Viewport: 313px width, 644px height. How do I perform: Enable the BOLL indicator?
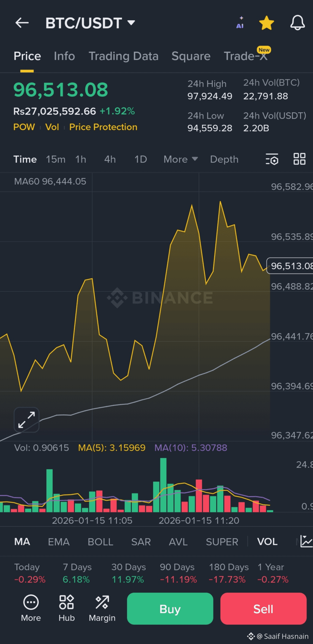point(100,542)
